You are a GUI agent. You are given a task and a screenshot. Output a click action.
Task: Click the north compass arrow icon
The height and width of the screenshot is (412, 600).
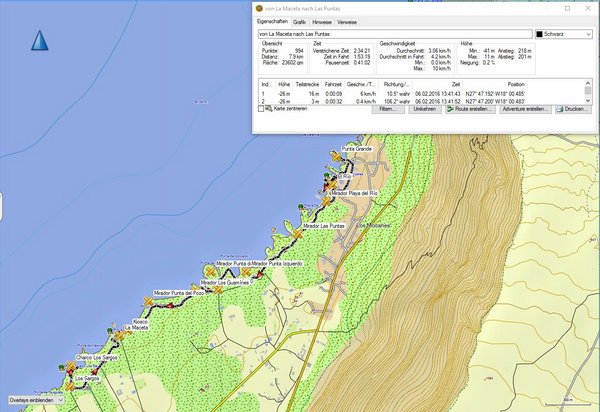(x=40, y=41)
